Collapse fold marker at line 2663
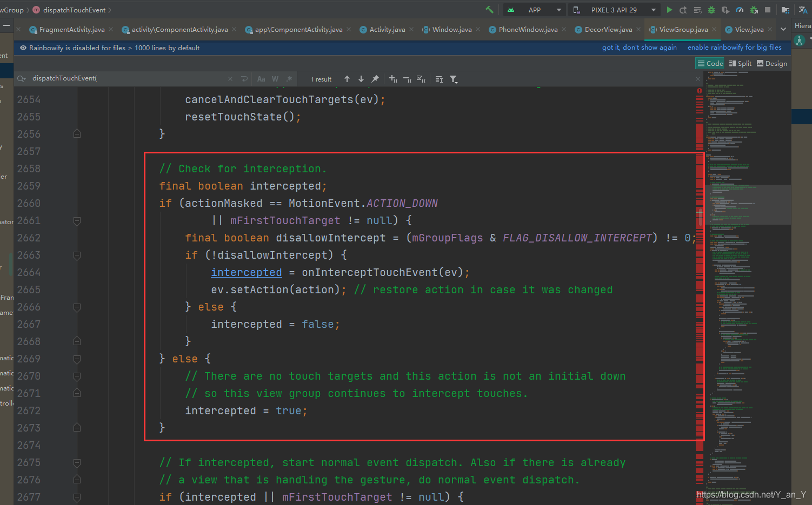Viewport: 812px width, 505px height. pos(77,255)
